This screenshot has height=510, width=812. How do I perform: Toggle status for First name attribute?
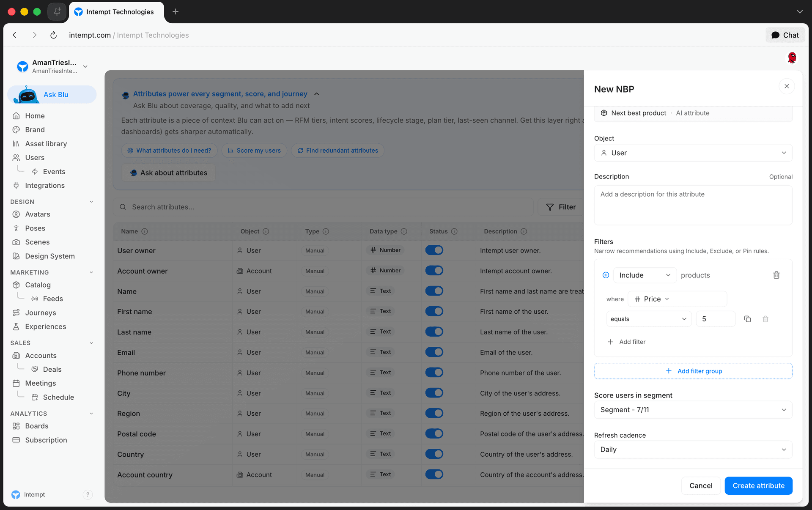pyautogui.click(x=434, y=311)
